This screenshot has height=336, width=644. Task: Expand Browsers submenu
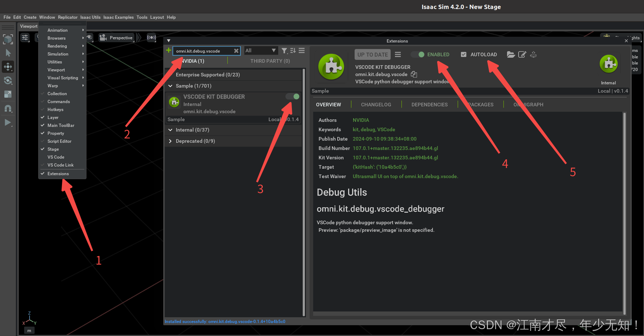(x=62, y=38)
